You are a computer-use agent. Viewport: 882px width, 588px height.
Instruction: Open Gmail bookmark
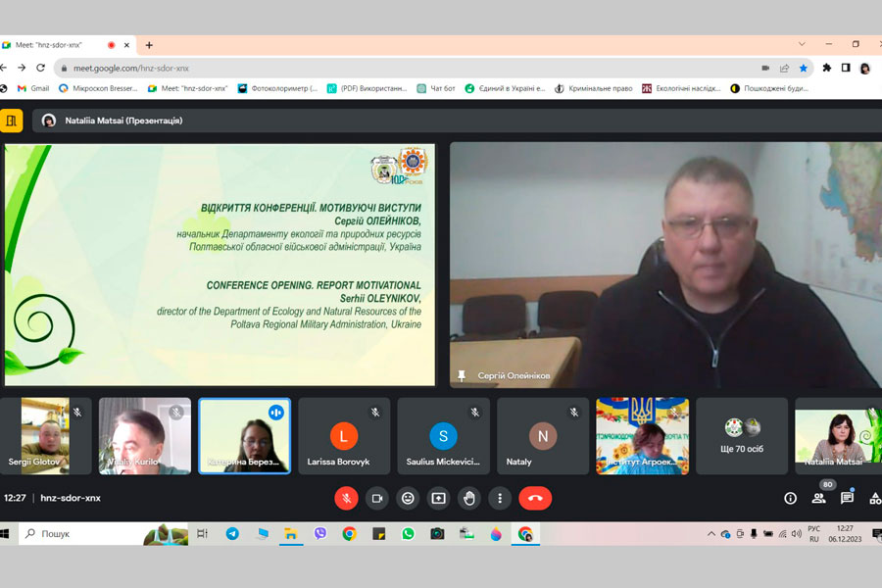33,88
